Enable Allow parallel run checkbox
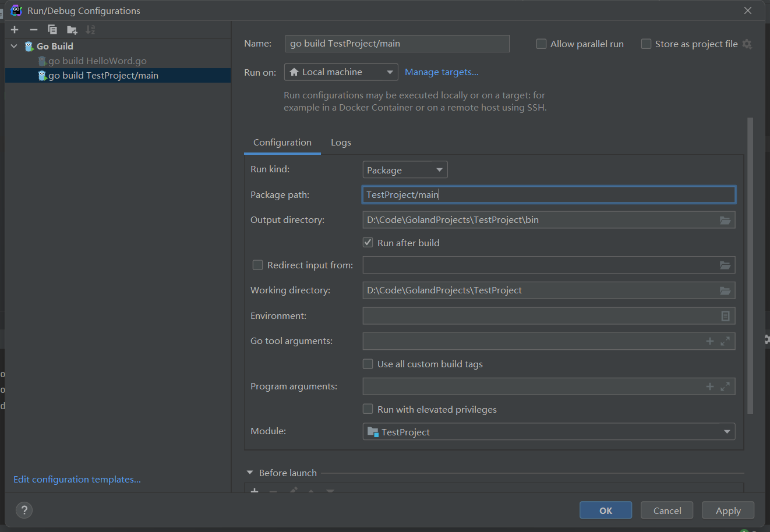 tap(541, 44)
